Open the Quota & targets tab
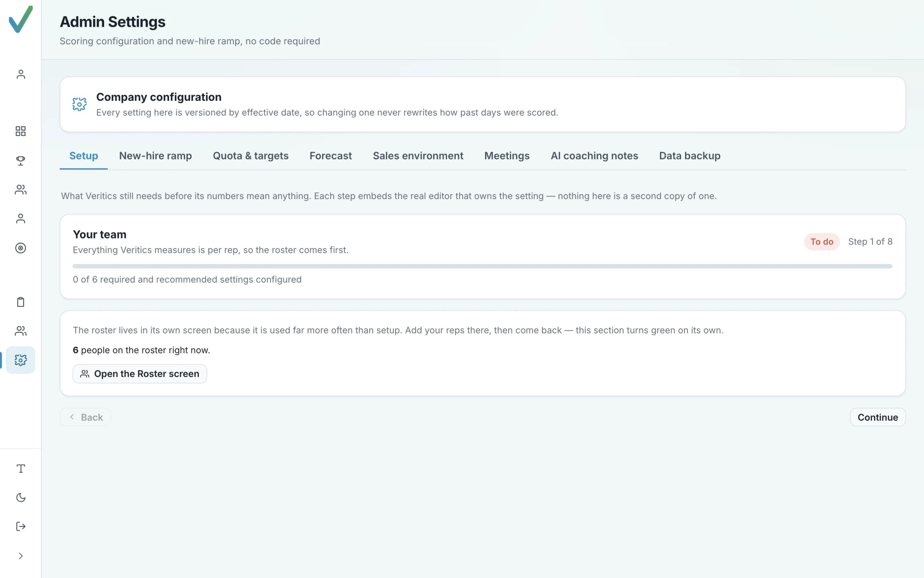Screen dimensions: 924x578 click(250, 156)
